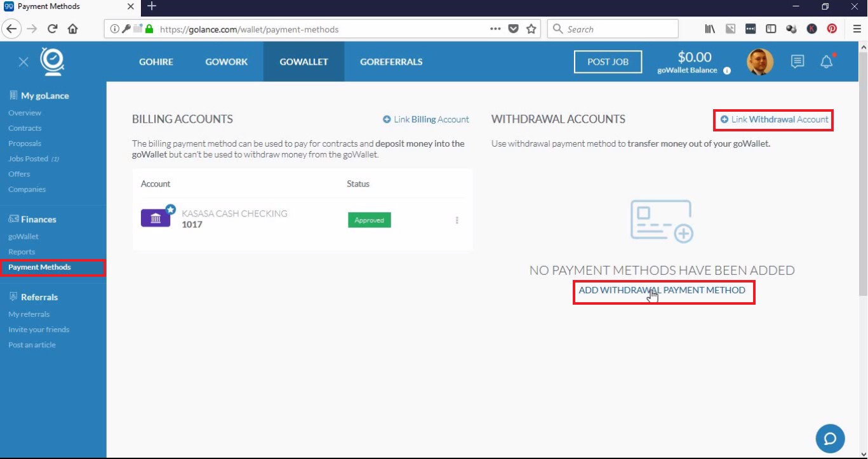Open Companies in the sidebar
The image size is (868, 459).
point(27,189)
